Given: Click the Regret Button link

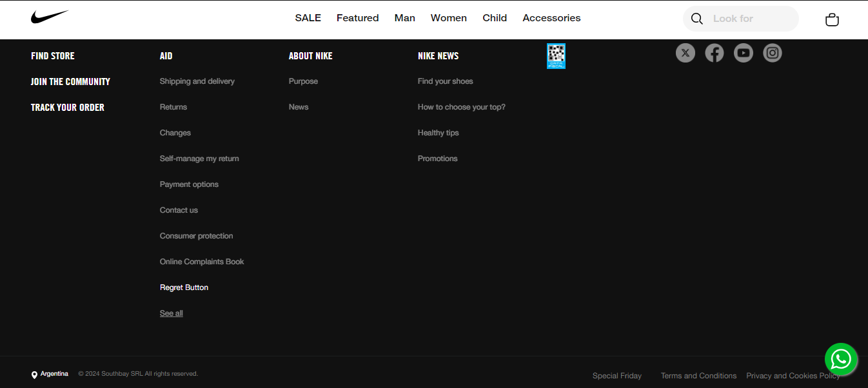Looking at the screenshot, I should coord(184,287).
